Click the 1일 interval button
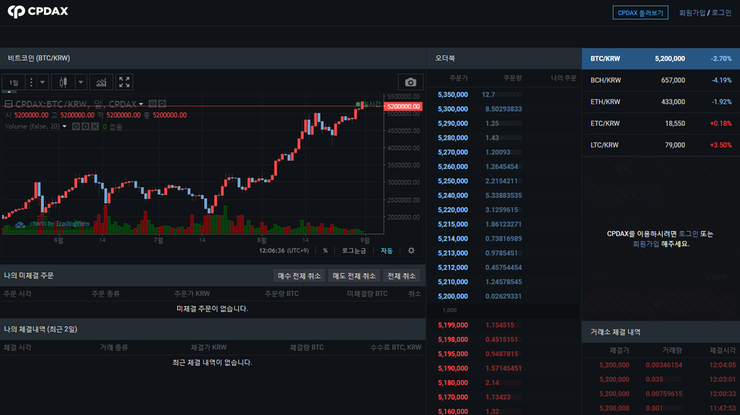This screenshot has width=740, height=415. 14,83
